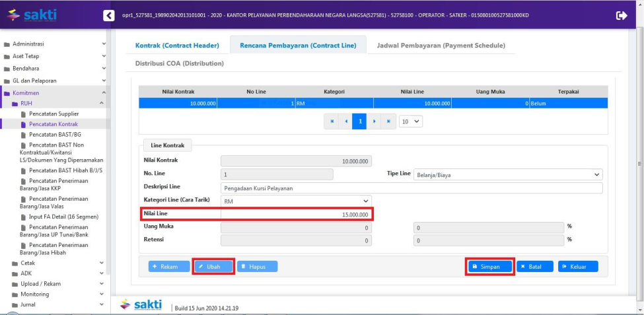The image size is (644, 315).
Task: Go to previous page in pagination
Action: [x=344, y=122]
